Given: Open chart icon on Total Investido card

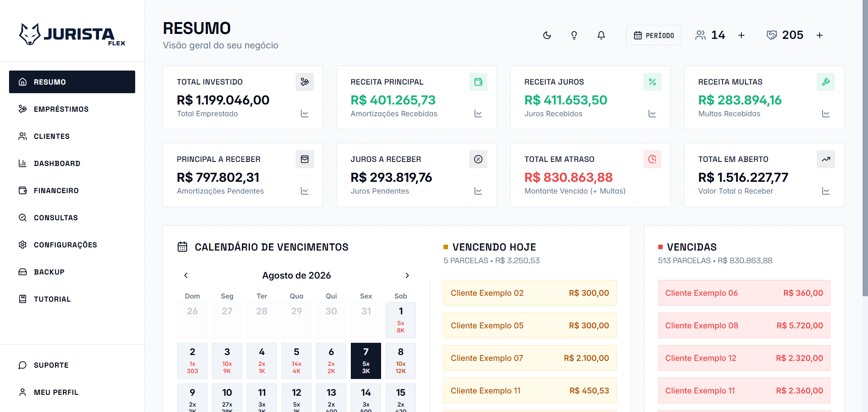Looking at the screenshot, I should 305,114.
